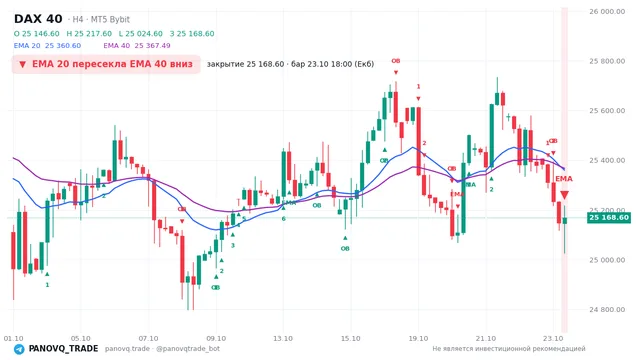640x360 pixels.
Task: Click the investment disclaimer text at bottom right
Action: 509,349
